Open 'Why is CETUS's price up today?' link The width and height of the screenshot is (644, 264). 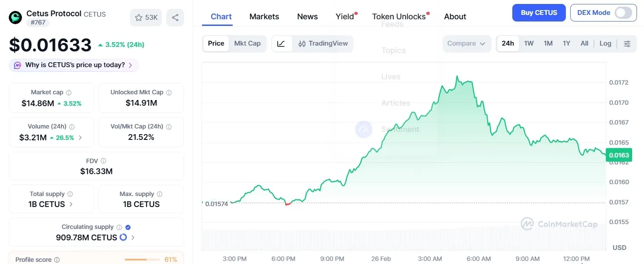(73, 64)
